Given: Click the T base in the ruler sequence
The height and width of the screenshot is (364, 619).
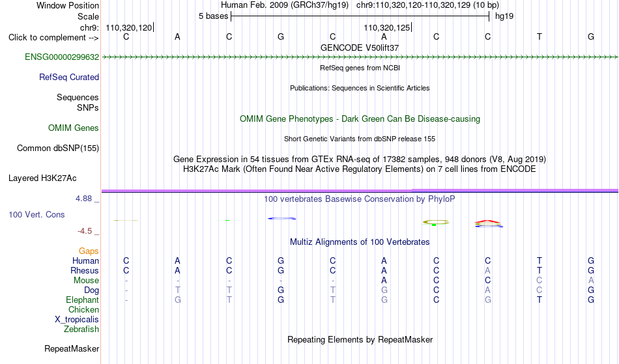Looking at the screenshot, I should pos(540,37).
